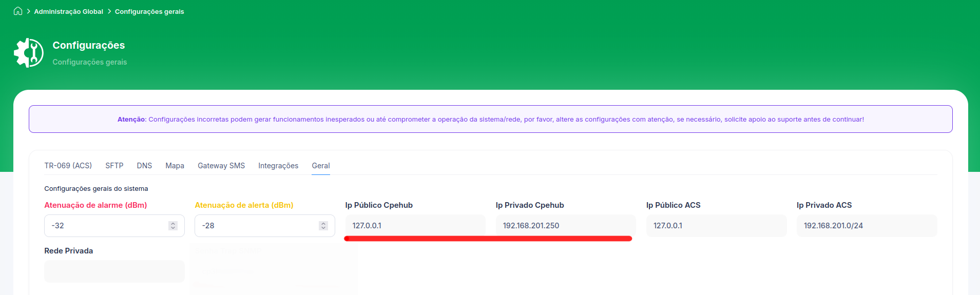Click the Configurações gear-wrench icon
Viewport: 980px width, 295px height.
(x=29, y=53)
